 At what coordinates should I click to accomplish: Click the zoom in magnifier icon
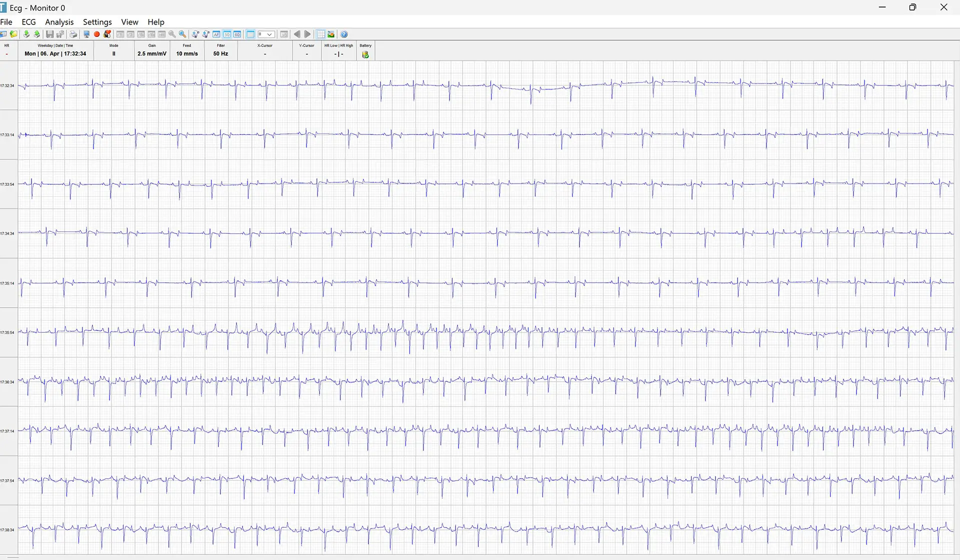(x=182, y=34)
